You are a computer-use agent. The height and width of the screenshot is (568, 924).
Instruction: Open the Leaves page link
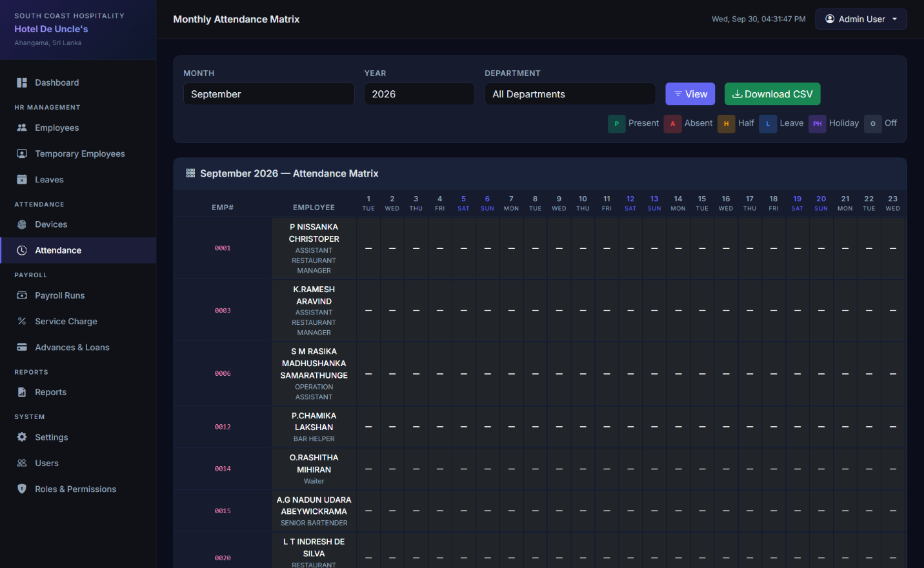(x=78, y=179)
